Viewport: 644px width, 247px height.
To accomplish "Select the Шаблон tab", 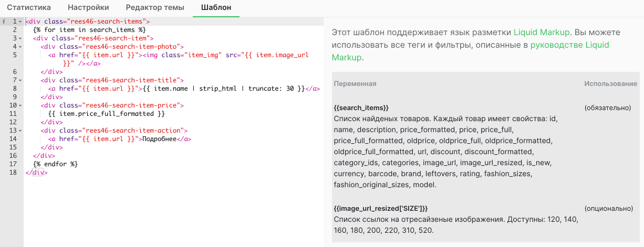I will coord(216,8).
